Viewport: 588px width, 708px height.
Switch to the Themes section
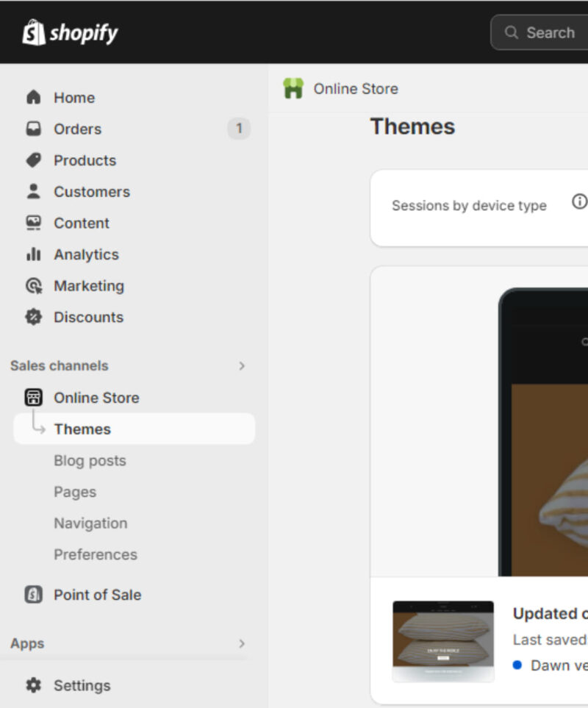tap(82, 429)
